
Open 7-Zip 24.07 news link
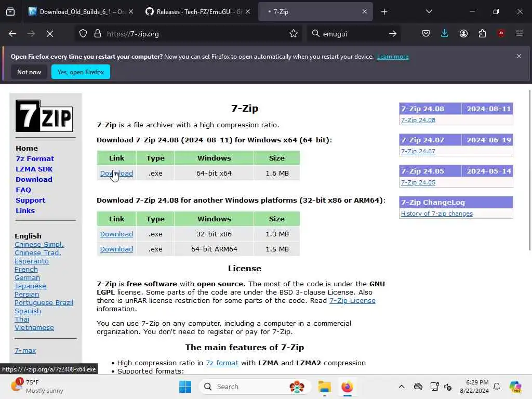[x=418, y=151]
